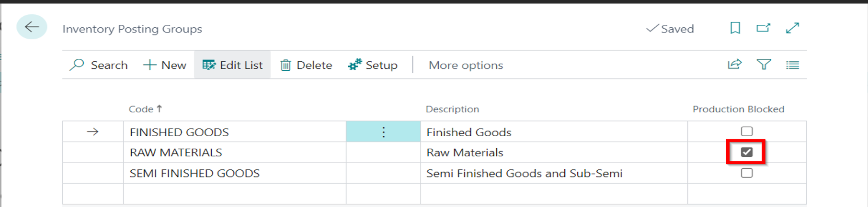Check Production Blocked for Semi Finished Goods
Screen dimensions: 868x207
click(746, 173)
